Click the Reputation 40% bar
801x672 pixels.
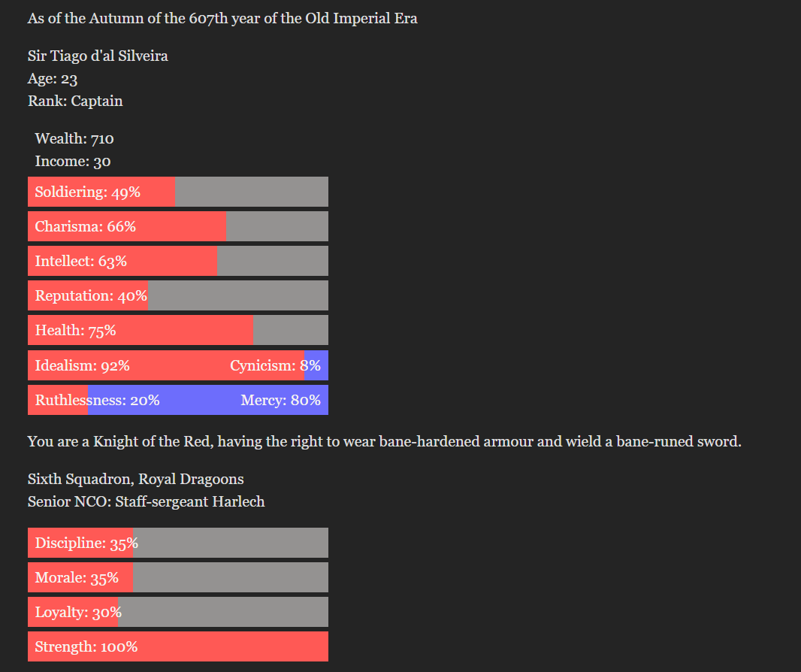click(x=177, y=295)
